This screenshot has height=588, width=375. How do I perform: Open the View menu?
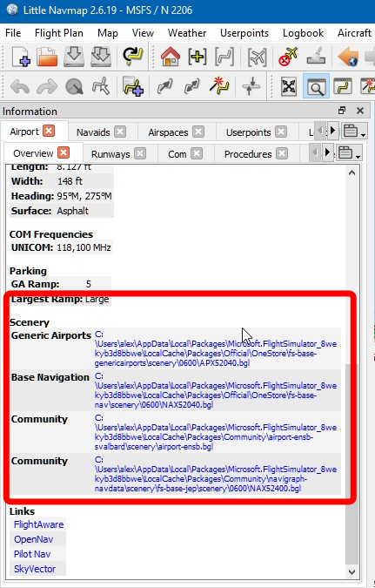143,33
